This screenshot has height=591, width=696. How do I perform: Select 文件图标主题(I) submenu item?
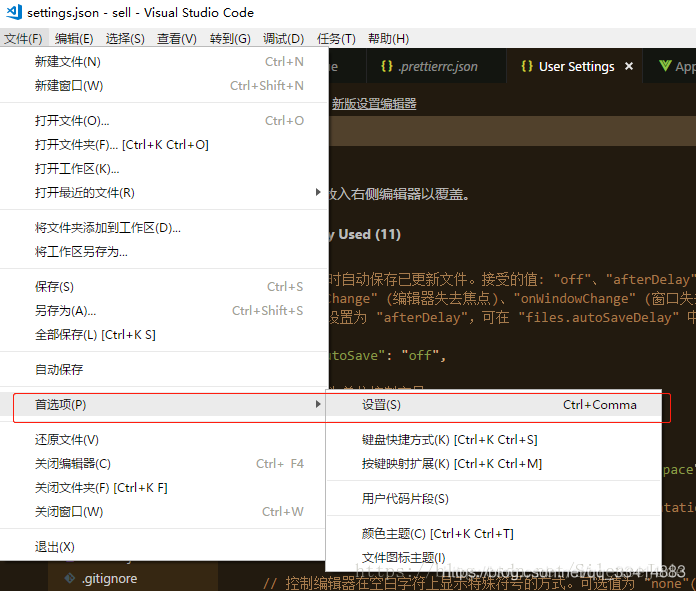494,557
